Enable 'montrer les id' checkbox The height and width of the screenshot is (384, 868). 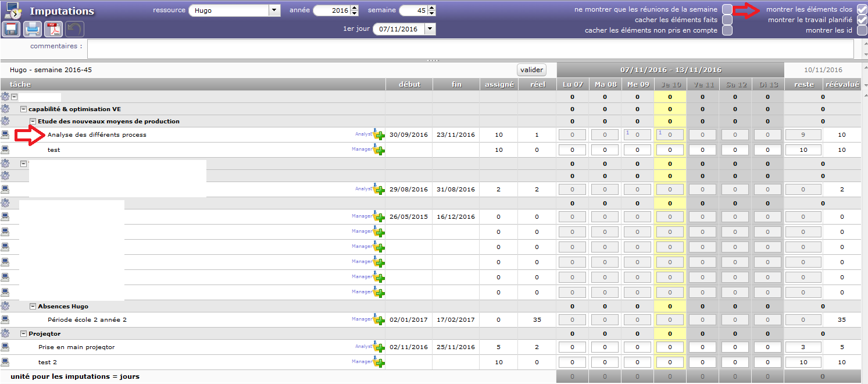point(862,30)
